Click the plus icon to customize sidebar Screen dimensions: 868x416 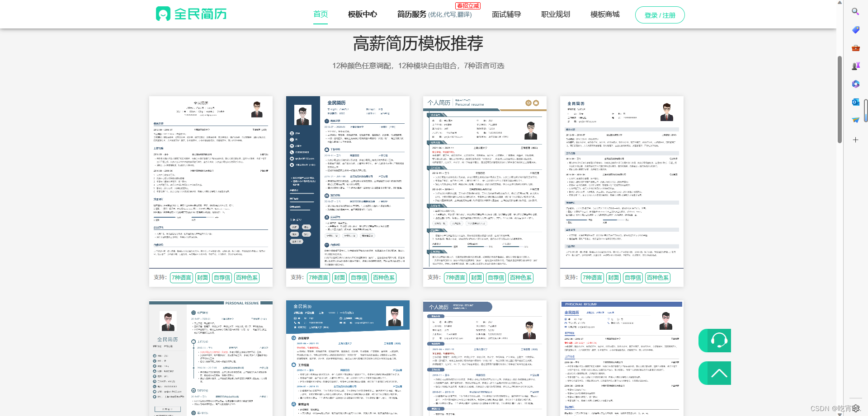tap(855, 140)
